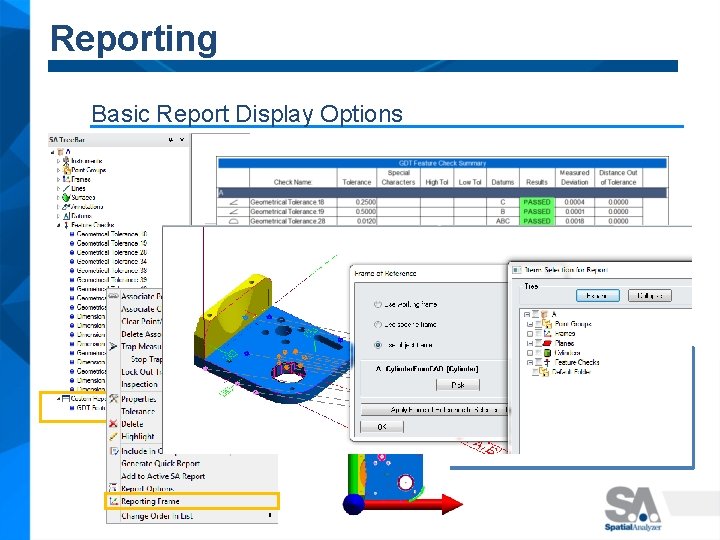Image resolution: width=720 pixels, height=540 pixels.
Task: Click the Collapse button in Item Selection
Action: (650, 296)
